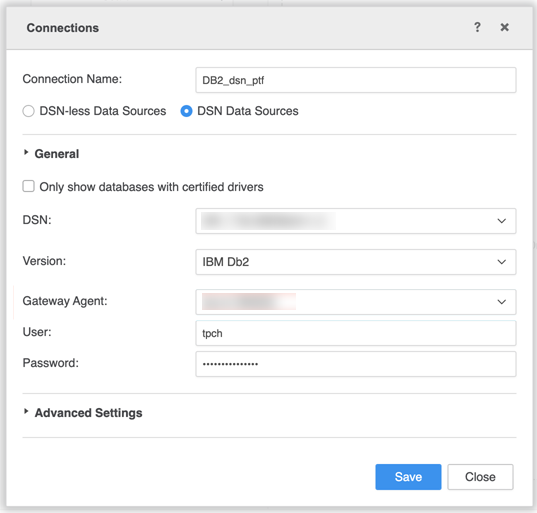
Task: Dismiss the Connections dialog with the X icon
Action: (x=504, y=27)
